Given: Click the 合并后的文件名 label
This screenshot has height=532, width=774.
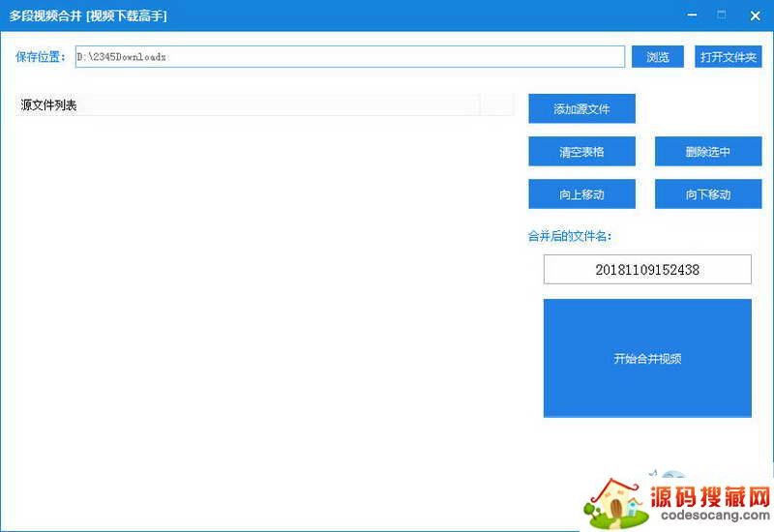Looking at the screenshot, I should 570,235.
